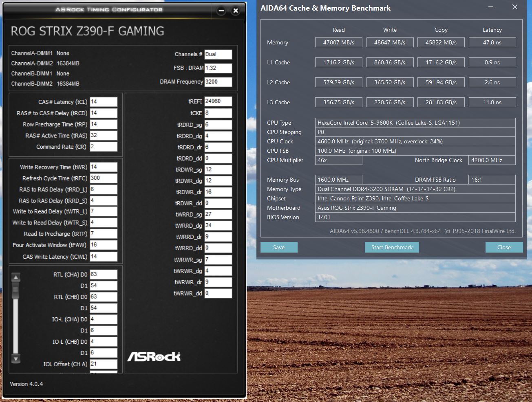The image size is (532, 402).
Task: Click the Memory Type Dual Channel DDR4-3200 value
Action: pyautogui.click(x=415, y=189)
